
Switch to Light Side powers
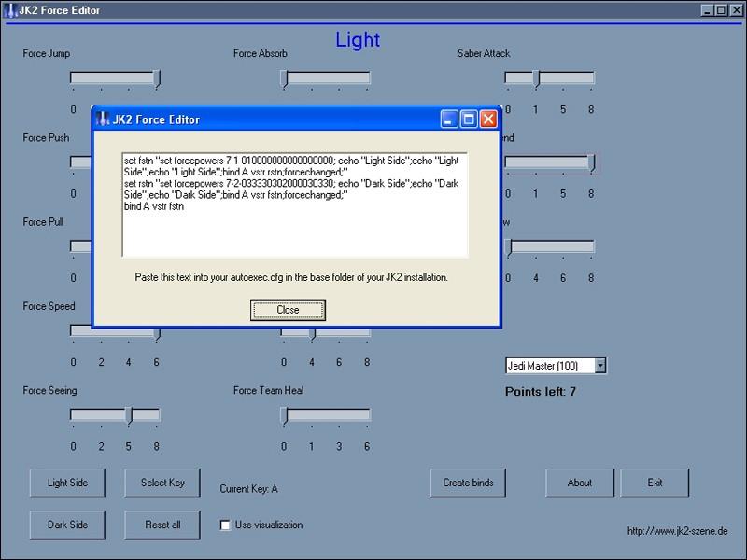click(68, 483)
